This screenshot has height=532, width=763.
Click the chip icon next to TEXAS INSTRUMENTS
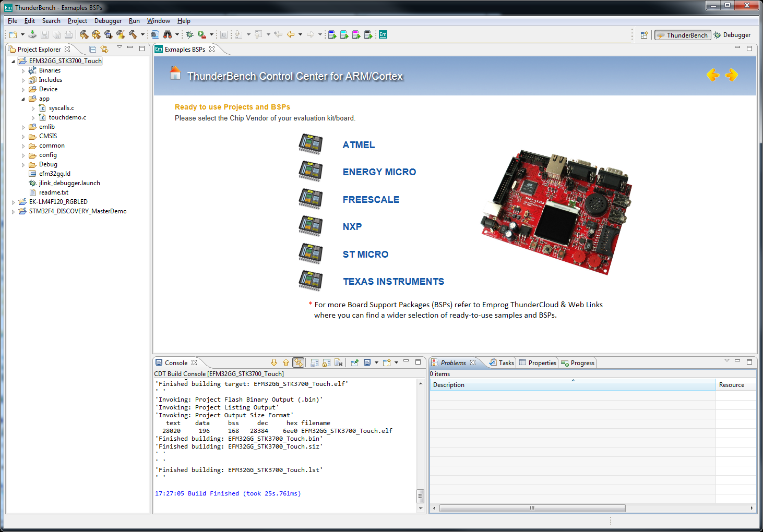[x=311, y=281]
